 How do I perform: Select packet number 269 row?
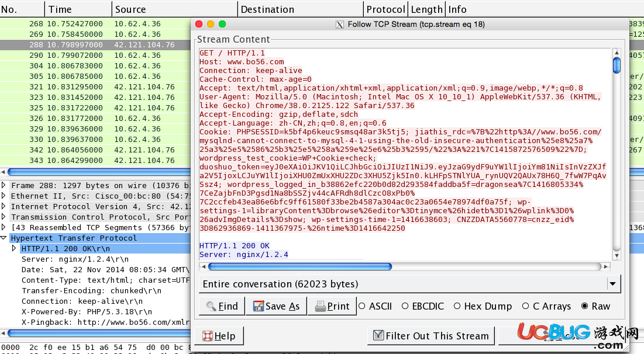click(x=95, y=34)
